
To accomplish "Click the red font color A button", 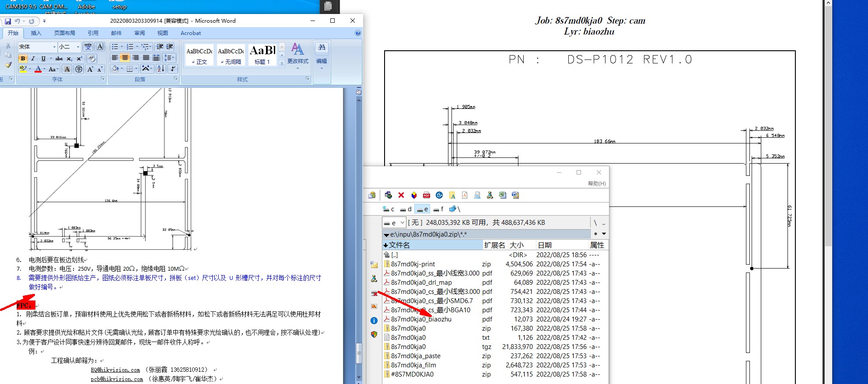I will coord(38,69).
